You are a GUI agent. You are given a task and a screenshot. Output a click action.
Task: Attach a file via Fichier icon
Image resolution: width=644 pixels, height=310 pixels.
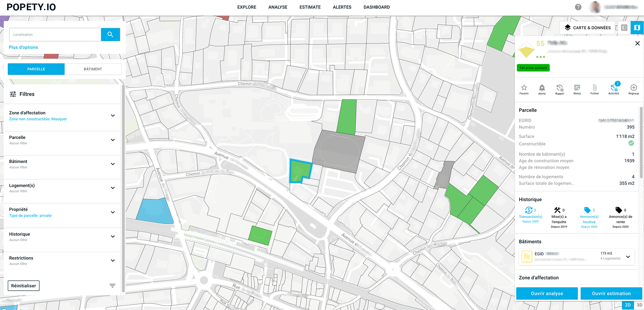click(x=594, y=88)
